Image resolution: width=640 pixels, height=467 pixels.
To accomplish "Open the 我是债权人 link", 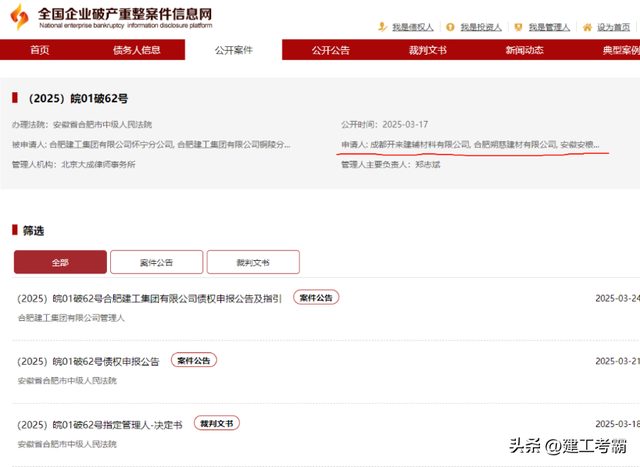I will 413,27.
